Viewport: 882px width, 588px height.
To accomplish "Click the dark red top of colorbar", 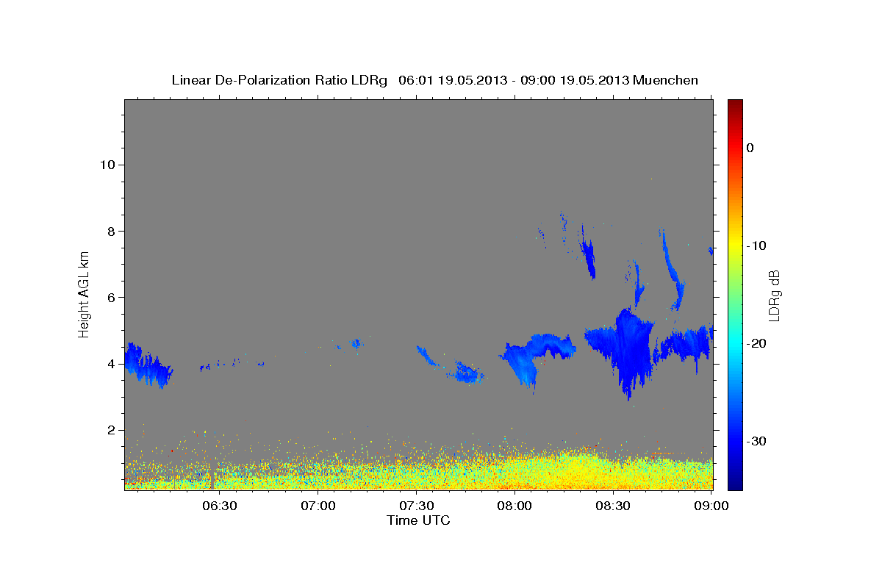I will [735, 107].
